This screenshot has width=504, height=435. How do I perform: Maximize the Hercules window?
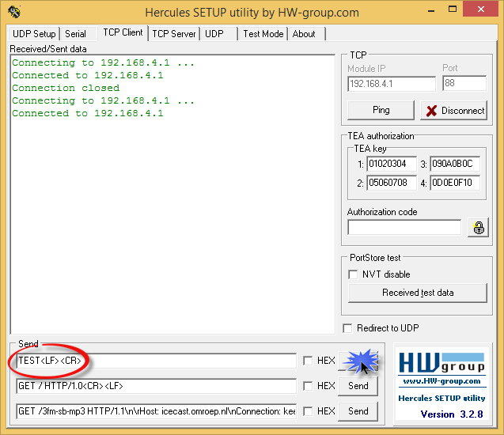(x=453, y=9)
